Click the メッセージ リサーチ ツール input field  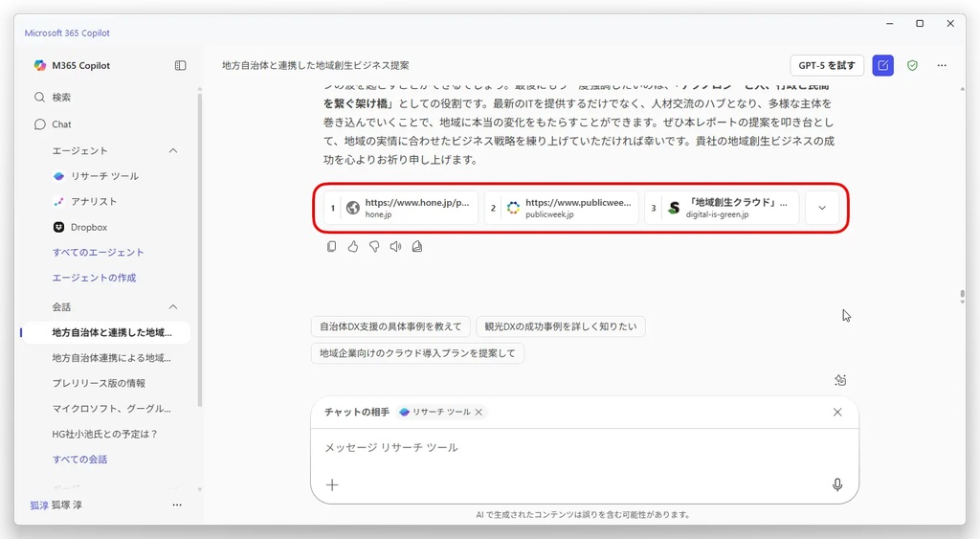tap(585, 448)
